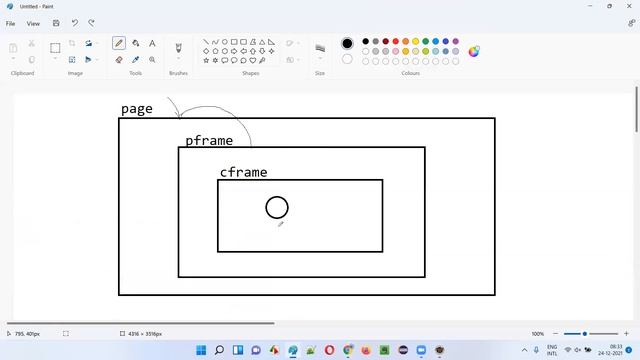Open the View menu
This screenshot has height=360, width=640.
coord(33,24)
